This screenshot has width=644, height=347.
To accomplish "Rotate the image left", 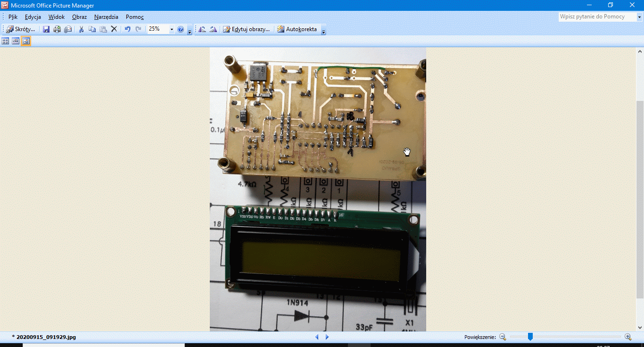I will pyautogui.click(x=202, y=29).
